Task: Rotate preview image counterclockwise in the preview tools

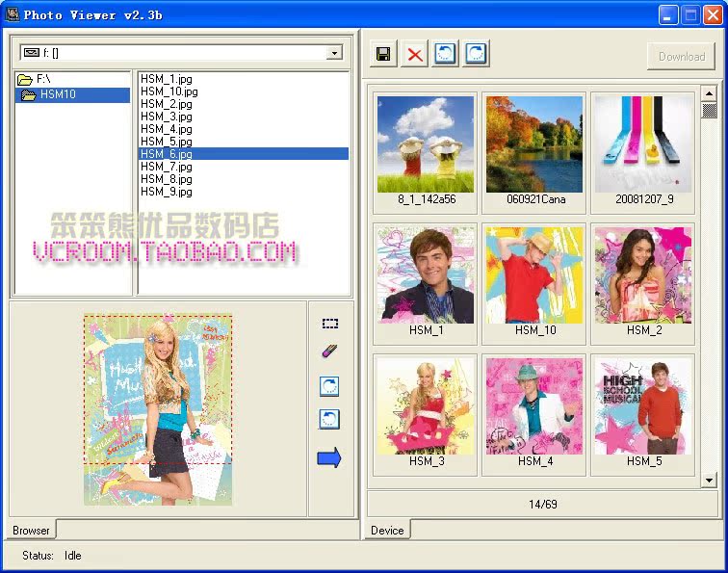Action: pos(329,419)
